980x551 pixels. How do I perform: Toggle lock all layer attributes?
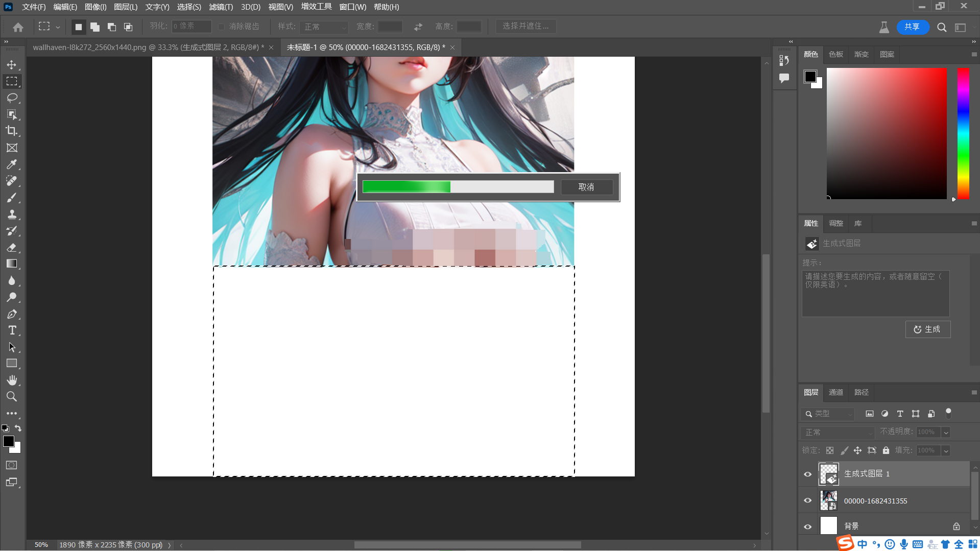pyautogui.click(x=886, y=450)
